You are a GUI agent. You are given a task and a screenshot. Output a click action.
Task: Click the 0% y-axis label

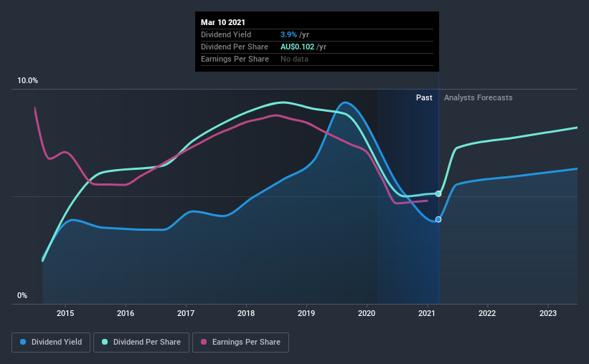coord(22,296)
